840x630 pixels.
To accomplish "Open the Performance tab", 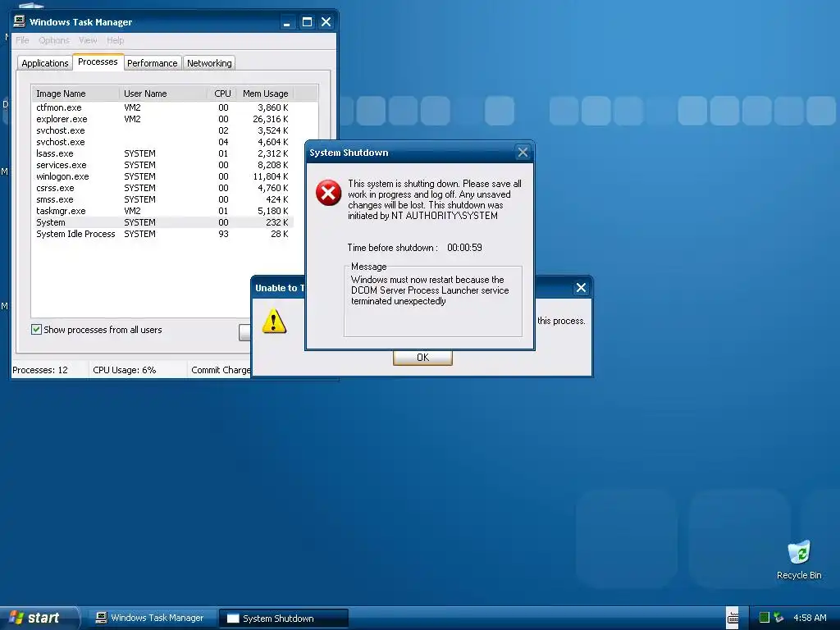I will 152,63.
